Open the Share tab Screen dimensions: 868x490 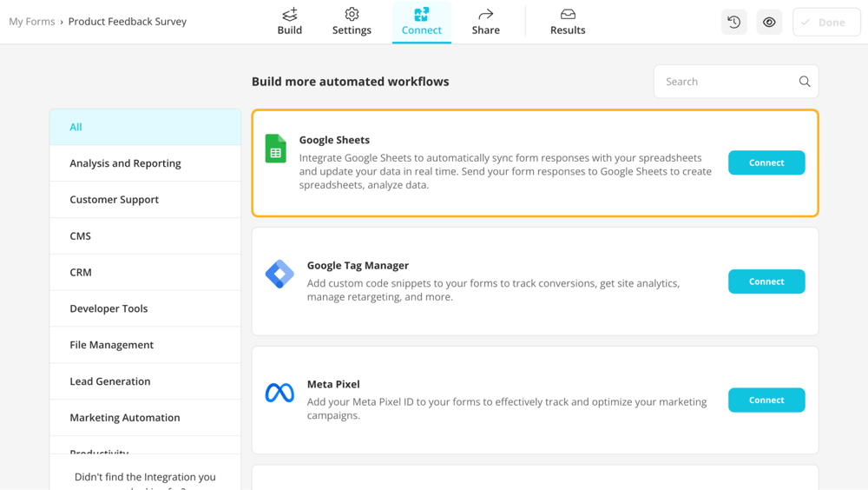click(x=485, y=23)
